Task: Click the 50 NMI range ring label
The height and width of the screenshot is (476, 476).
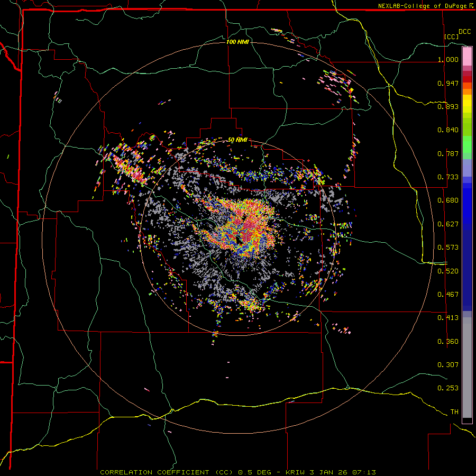Action: (237, 140)
